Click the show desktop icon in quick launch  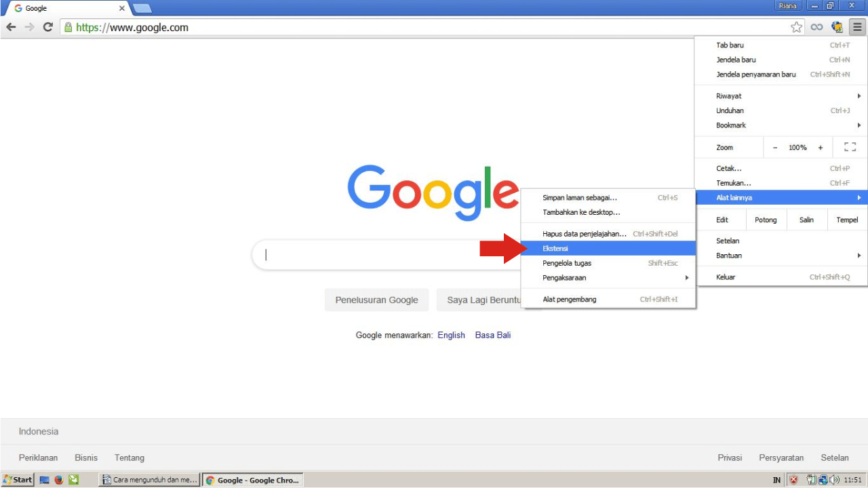point(45,480)
